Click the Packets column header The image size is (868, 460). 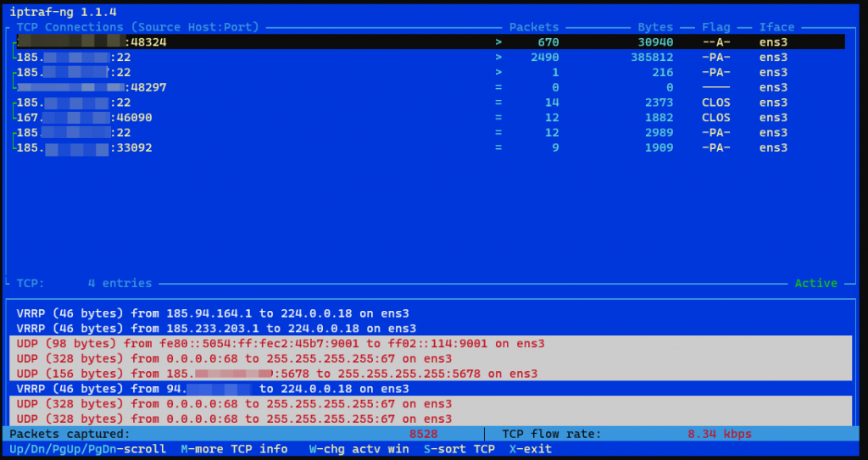point(533,27)
